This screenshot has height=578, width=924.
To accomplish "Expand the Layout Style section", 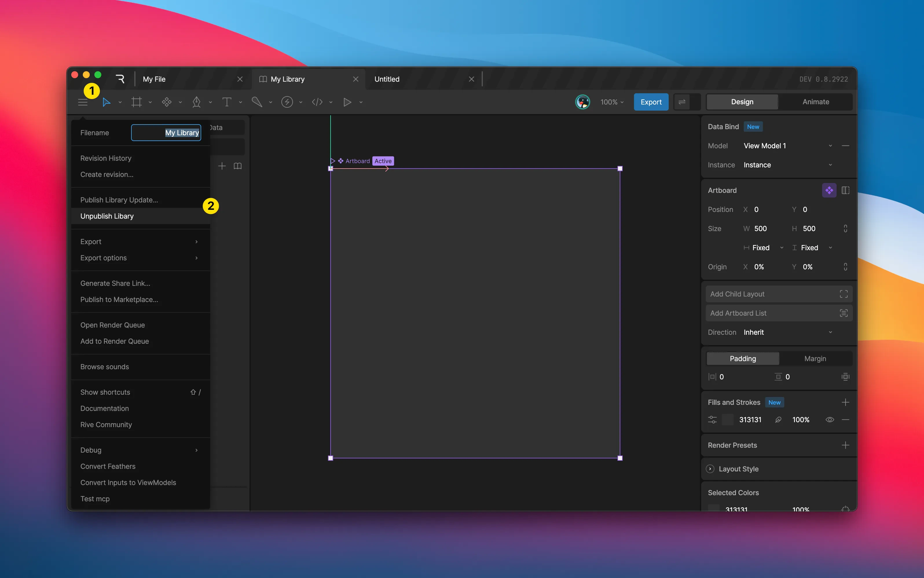I will tap(710, 469).
